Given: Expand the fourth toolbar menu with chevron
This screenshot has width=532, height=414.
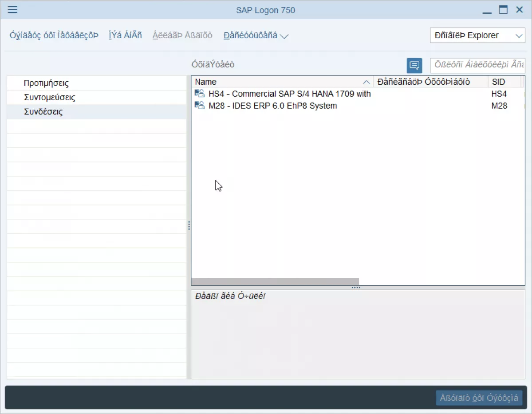Looking at the screenshot, I should point(256,35).
